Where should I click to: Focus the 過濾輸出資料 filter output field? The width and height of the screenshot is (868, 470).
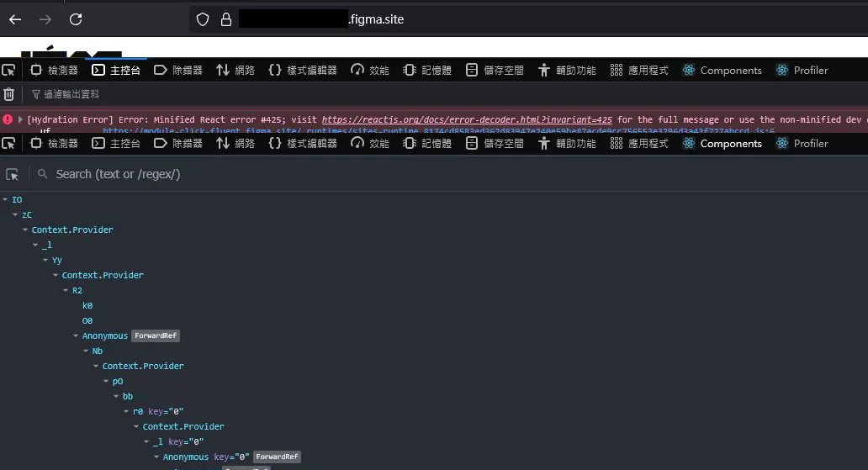[x=71, y=94]
